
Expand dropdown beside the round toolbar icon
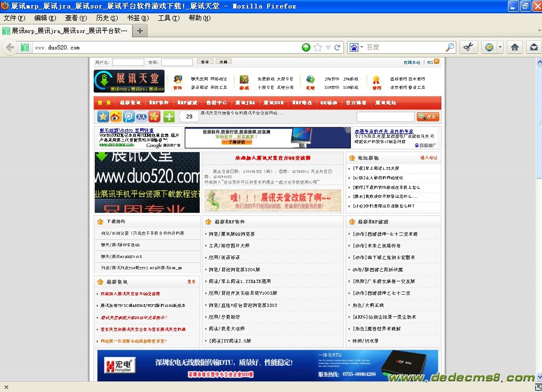(x=500, y=47)
